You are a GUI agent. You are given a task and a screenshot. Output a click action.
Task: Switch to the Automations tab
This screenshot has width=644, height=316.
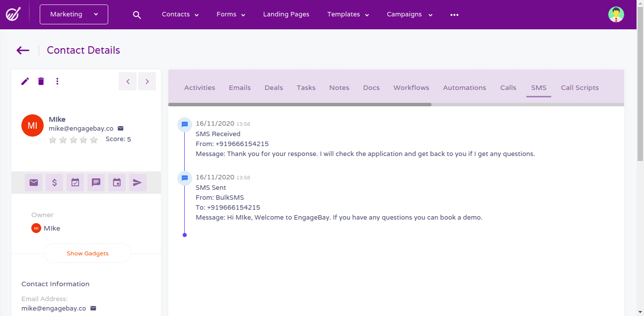point(465,87)
